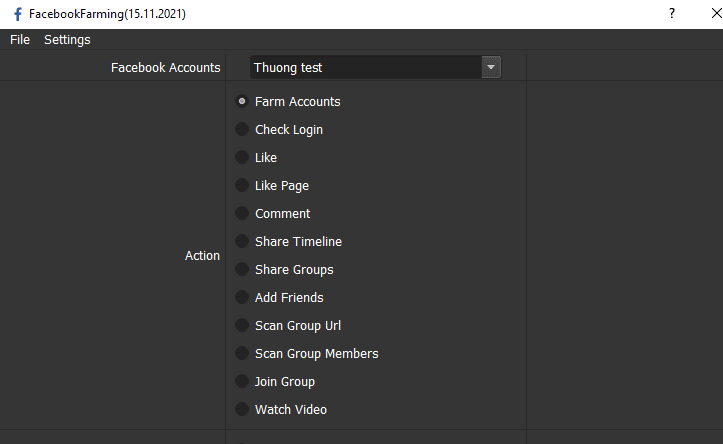Image resolution: width=723 pixels, height=444 pixels.
Task: Click the Thuong test account combo box
Action: click(375, 67)
